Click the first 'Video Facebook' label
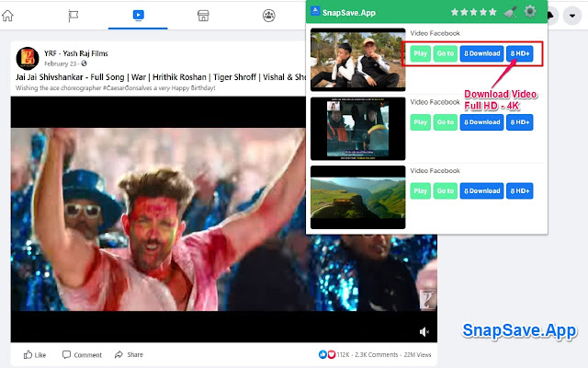588x368 pixels. [x=435, y=33]
